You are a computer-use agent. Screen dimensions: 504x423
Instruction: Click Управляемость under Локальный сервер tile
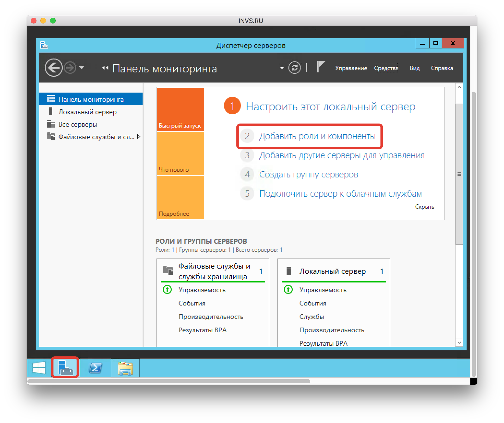click(x=323, y=290)
